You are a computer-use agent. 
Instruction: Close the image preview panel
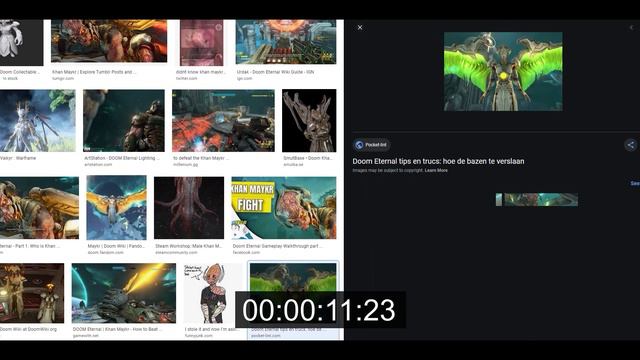click(360, 27)
